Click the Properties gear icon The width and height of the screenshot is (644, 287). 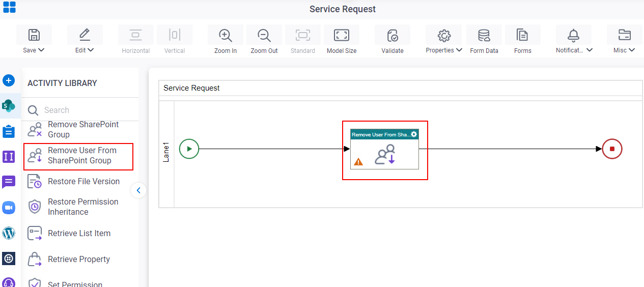(444, 35)
